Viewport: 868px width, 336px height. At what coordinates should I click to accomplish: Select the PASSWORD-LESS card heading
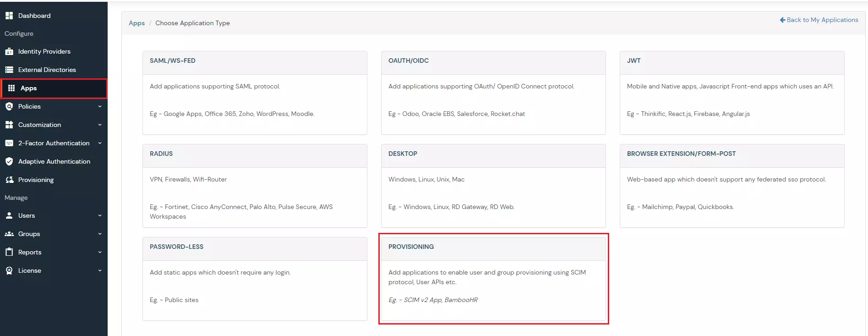(176, 247)
